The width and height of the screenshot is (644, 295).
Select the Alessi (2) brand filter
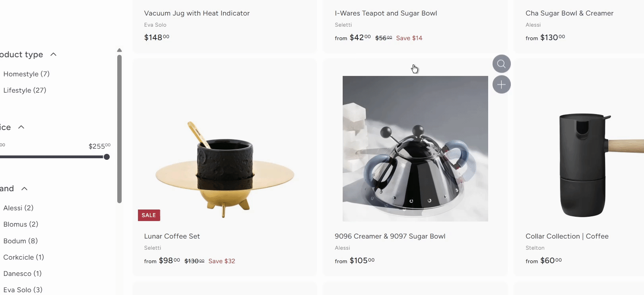pyautogui.click(x=18, y=208)
